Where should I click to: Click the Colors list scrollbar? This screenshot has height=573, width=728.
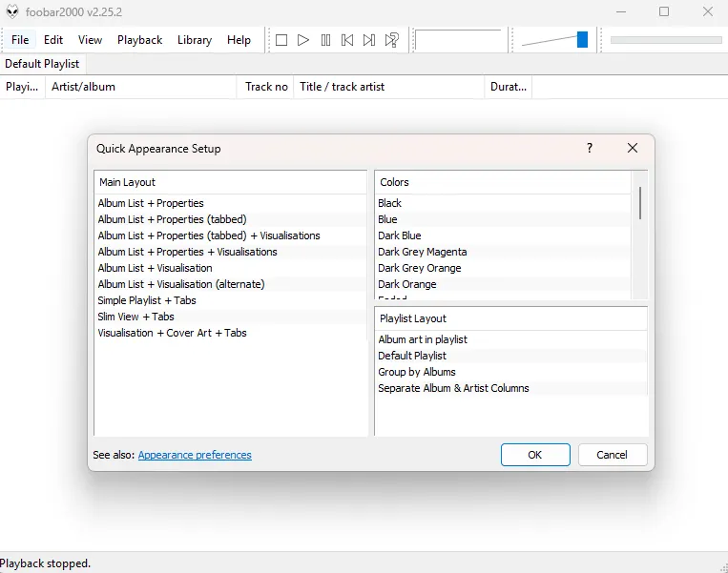(x=639, y=203)
